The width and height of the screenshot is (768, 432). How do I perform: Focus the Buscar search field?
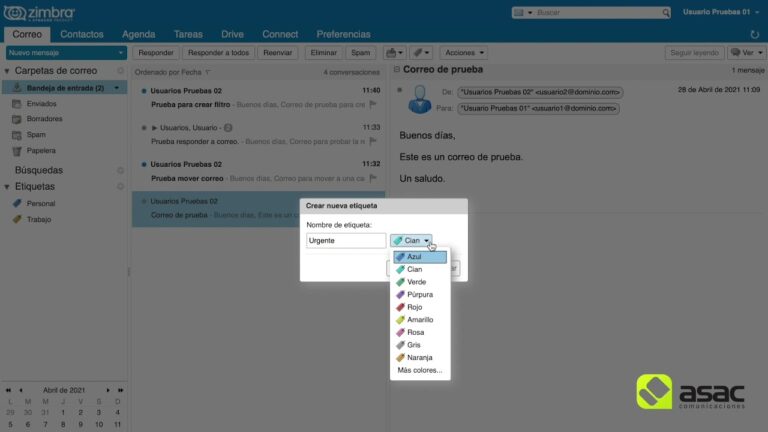point(598,13)
